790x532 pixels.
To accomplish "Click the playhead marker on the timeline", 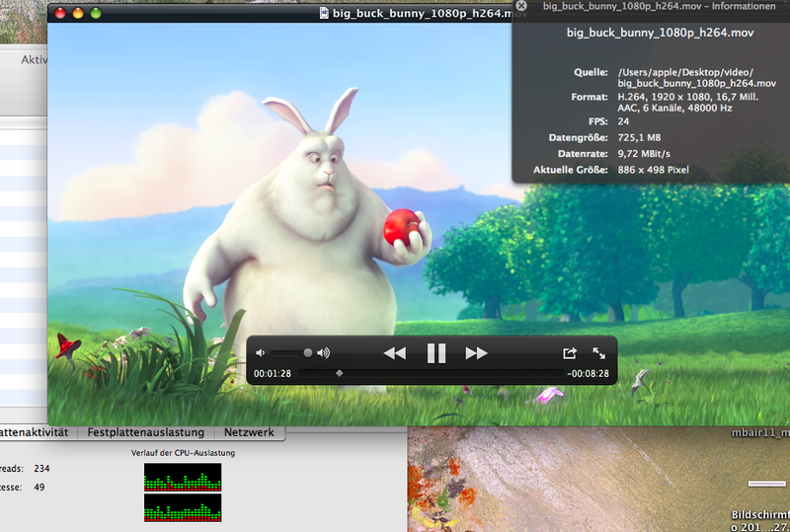I will coord(340,373).
